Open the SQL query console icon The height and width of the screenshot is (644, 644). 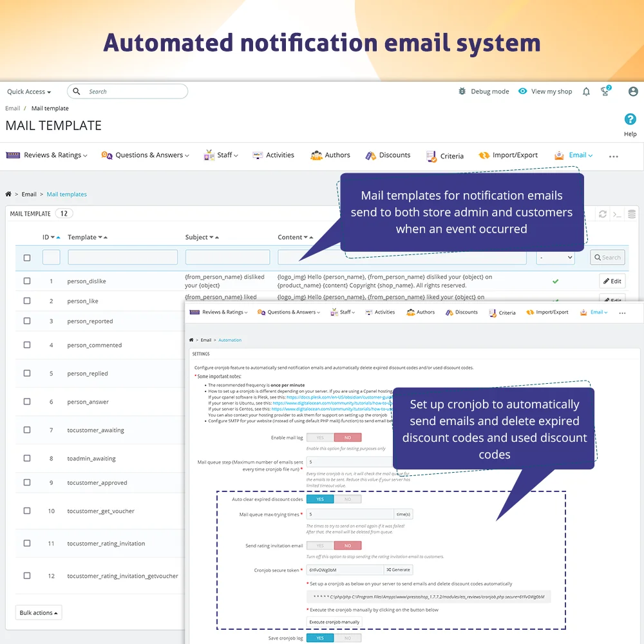[x=618, y=214]
